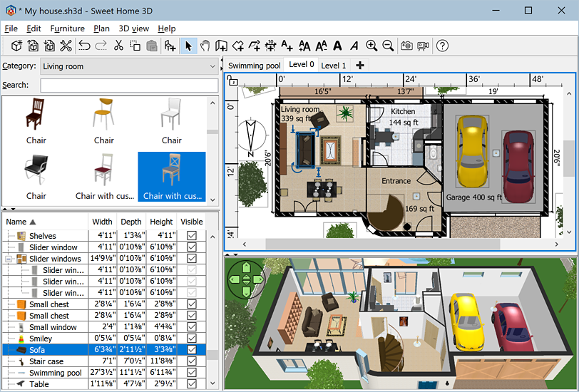Click the Create photo camera icon
Image resolution: width=579 pixels, height=392 pixels.
406,46
